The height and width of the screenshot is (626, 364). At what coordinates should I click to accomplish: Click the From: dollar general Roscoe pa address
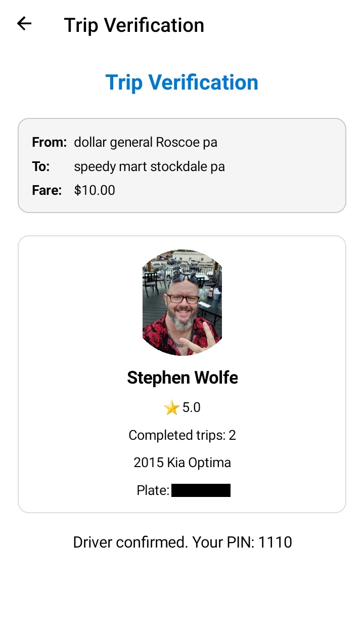(146, 142)
